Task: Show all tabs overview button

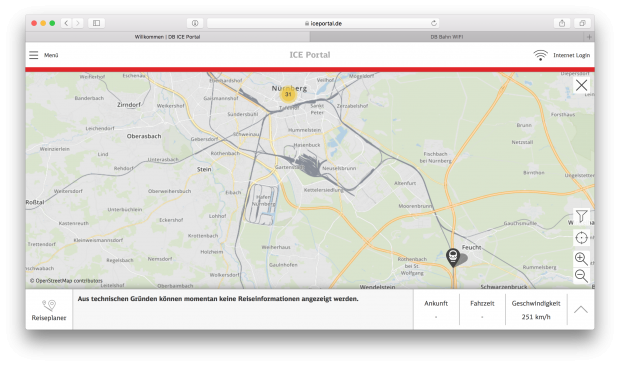Action: [x=582, y=23]
